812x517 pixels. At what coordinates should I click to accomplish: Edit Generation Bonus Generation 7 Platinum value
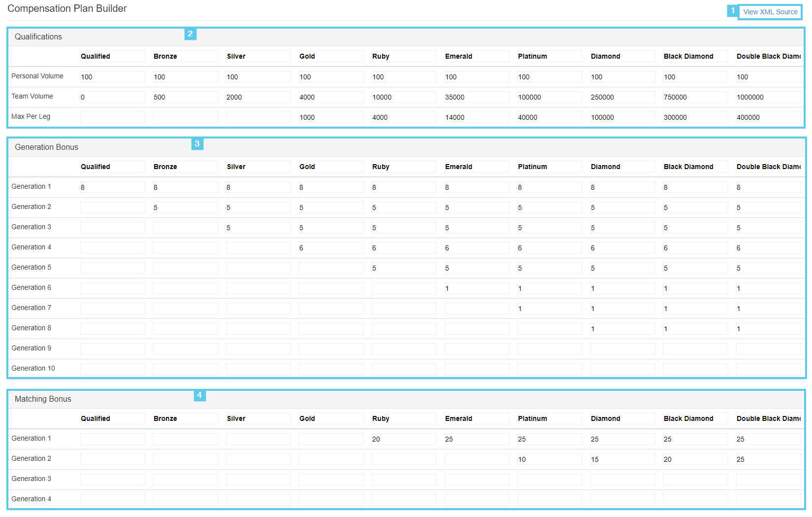[x=550, y=309]
